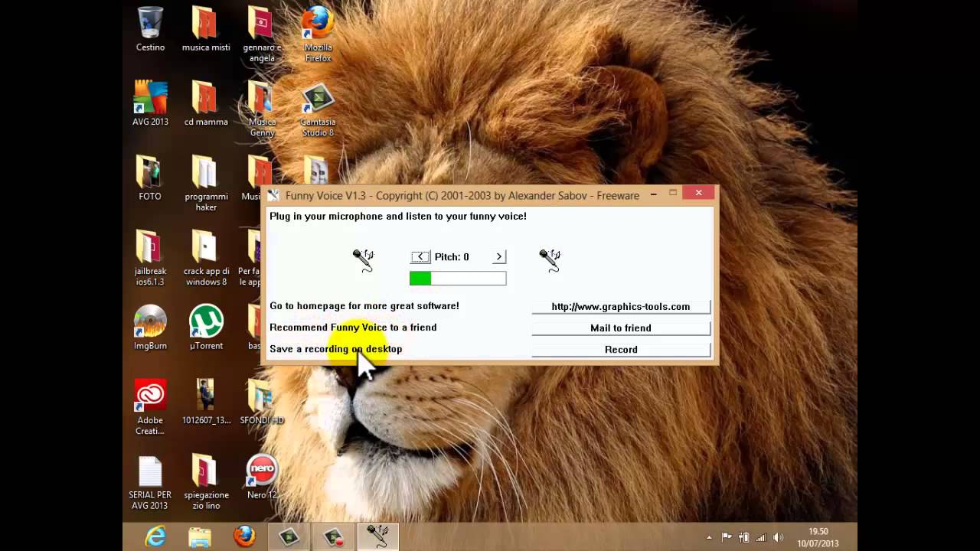The image size is (980, 551).
Task: Close the Funny Voice window
Action: tap(698, 193)
